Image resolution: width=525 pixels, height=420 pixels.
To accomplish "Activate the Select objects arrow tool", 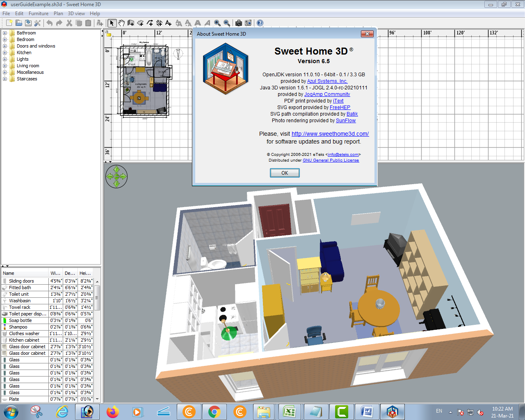I will (112, 23).
